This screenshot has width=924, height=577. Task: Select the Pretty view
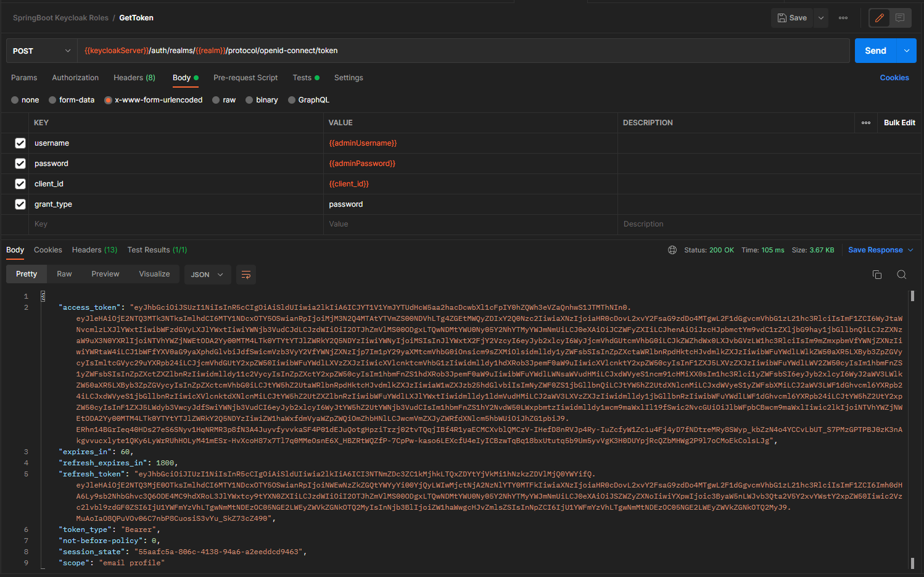coord(27,274)
